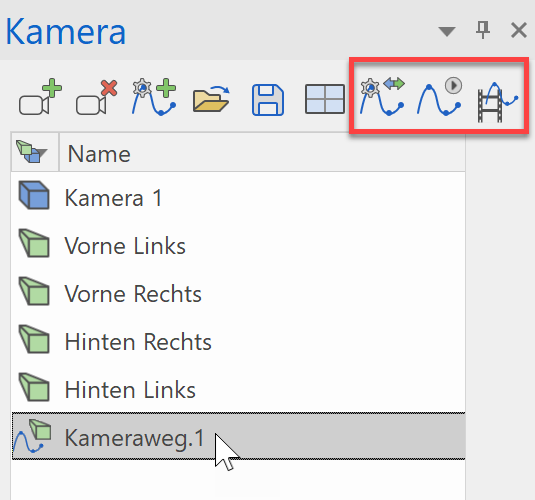The image size is (535, 500).
Task: Close the Kamera panel
Action: point(519,30)
